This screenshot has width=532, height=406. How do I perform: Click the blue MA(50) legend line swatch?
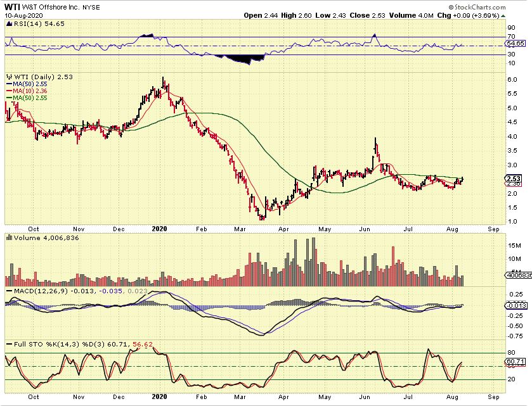[x=9, y=84]
